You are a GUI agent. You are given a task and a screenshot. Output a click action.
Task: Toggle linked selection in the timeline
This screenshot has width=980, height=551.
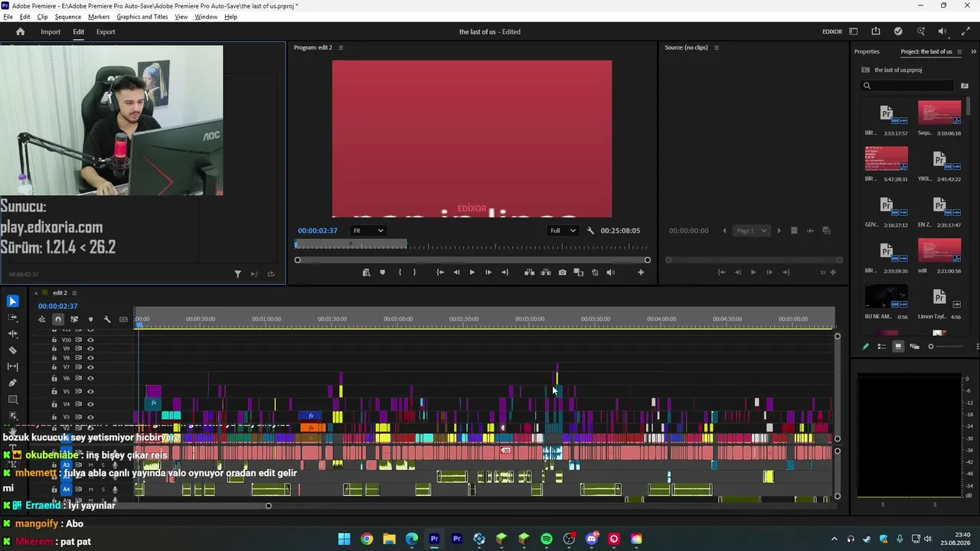(74, 319)
